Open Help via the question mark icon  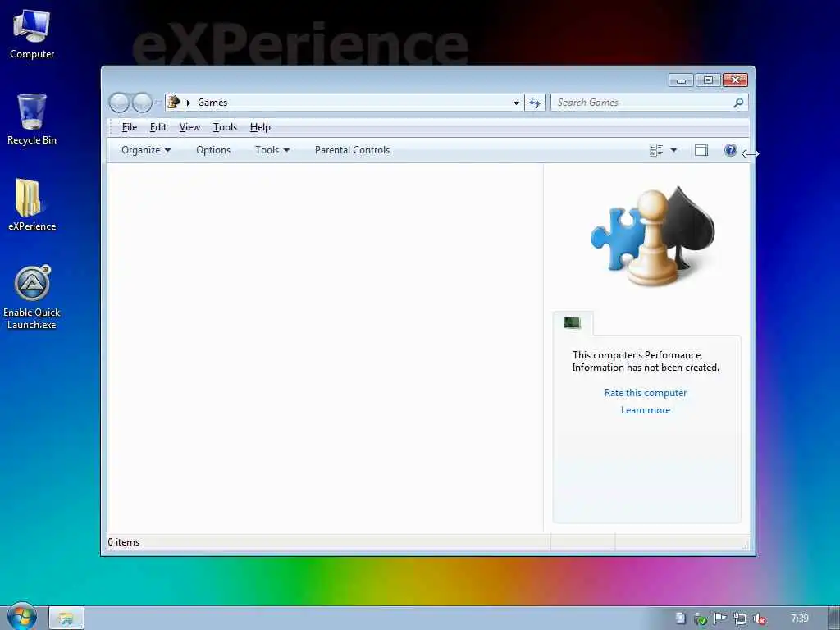(730, 150)
